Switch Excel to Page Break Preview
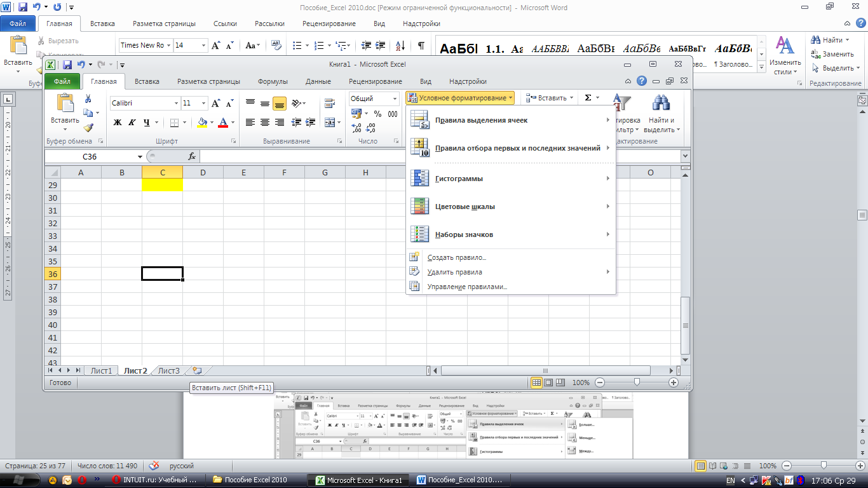868x488 pixels. click(x=560, y=383)
